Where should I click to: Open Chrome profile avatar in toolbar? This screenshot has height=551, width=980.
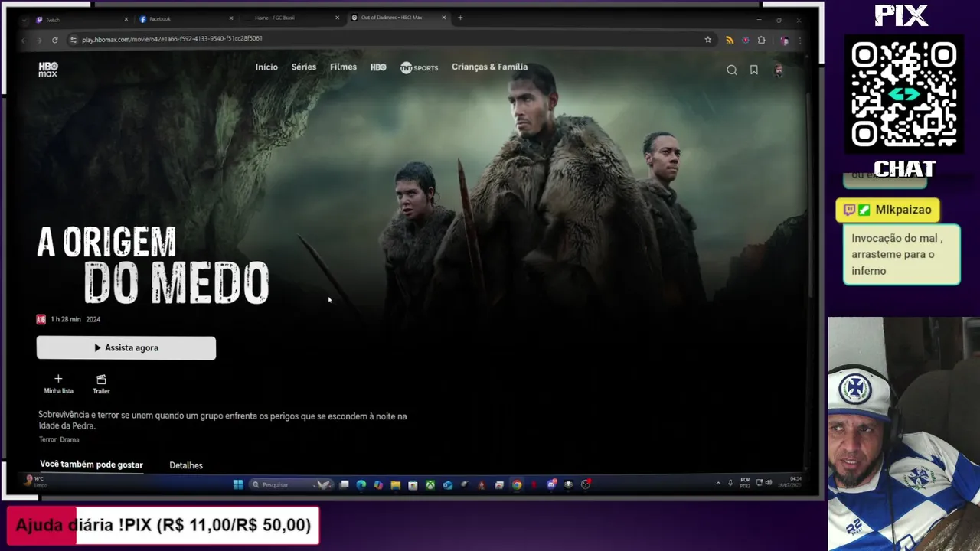coord(784,40)
